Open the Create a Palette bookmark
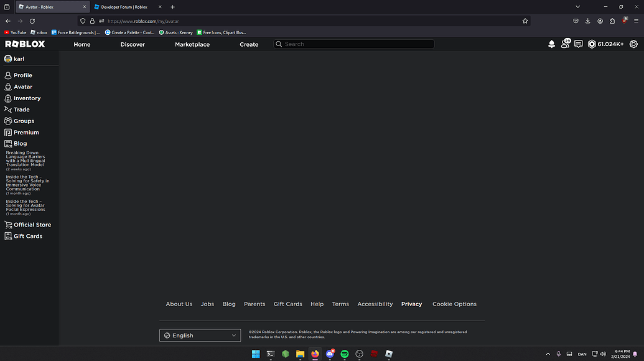Viewport: 644px width, 361px height. click(130, 32)
